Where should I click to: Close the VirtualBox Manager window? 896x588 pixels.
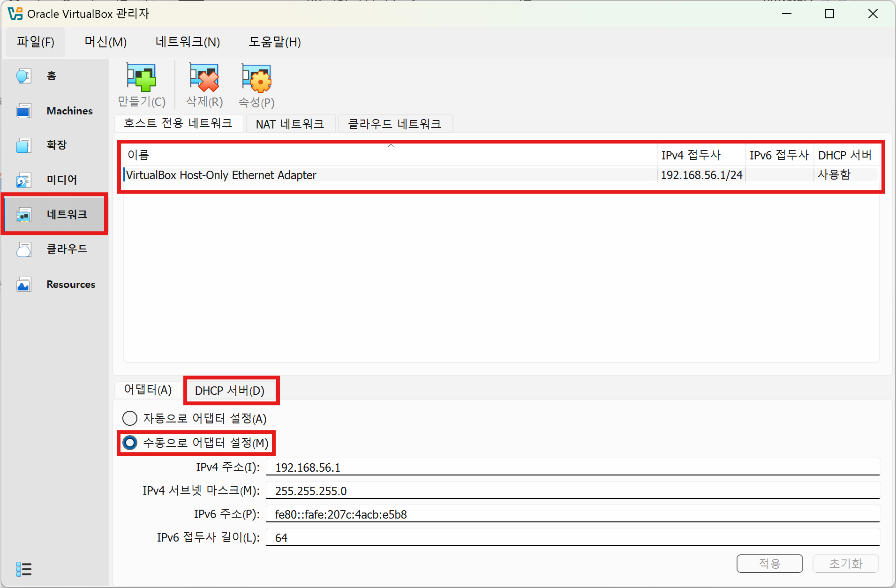(873, 14)
